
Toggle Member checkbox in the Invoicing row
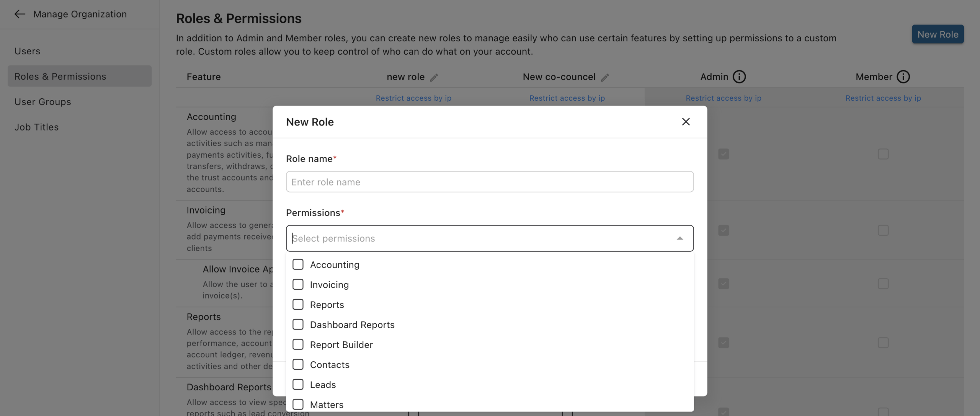tap(883, 230)
